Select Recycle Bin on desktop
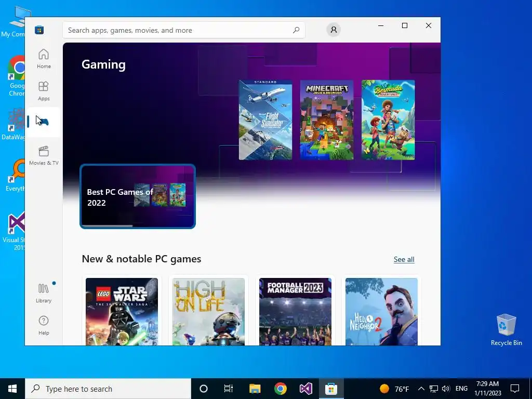Screen dimensions: 532x399 pos(506,330)
